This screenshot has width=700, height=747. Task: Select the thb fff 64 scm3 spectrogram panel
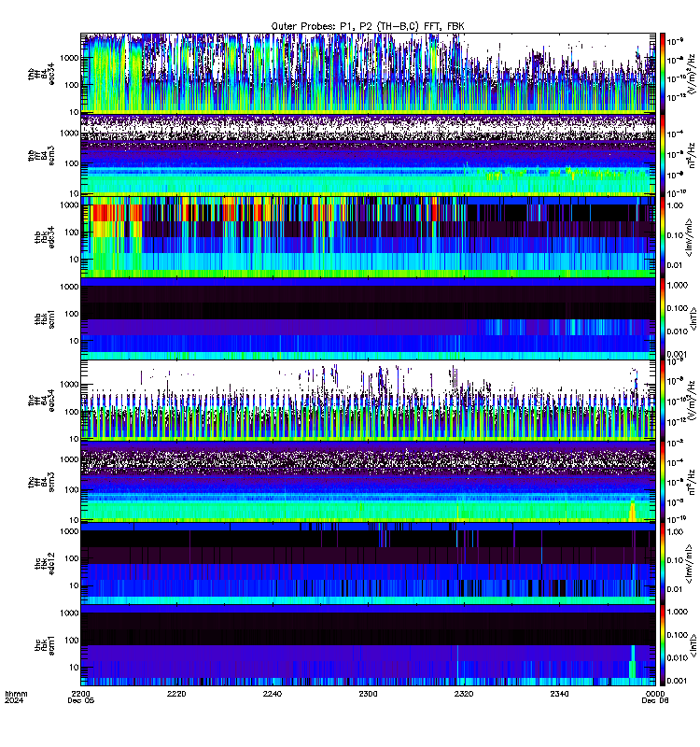(368, 155)
